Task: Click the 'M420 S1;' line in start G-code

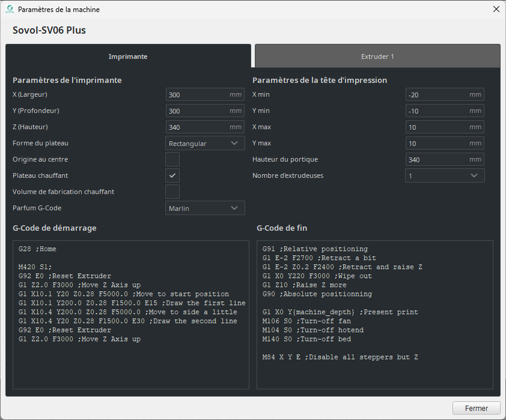Action: tap(35, 267)
